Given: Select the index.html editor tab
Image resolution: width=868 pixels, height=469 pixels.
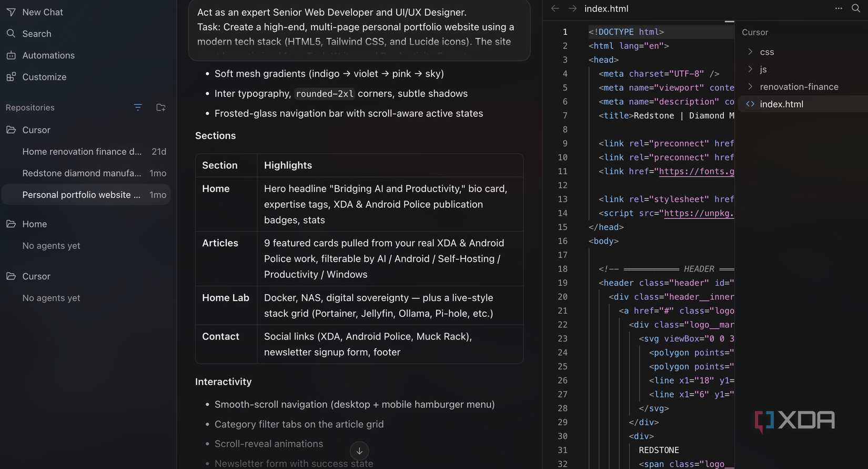Looking at the screenshot, I should (606, 8).
